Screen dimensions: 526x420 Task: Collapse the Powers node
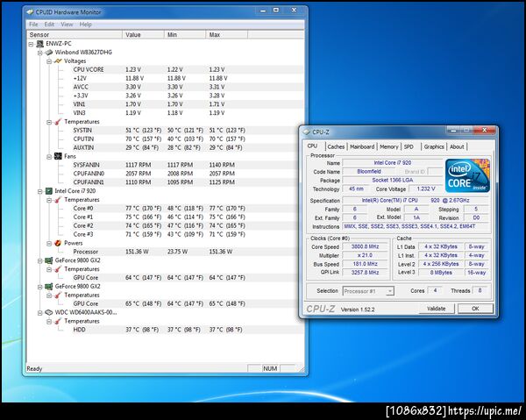(x=49, y=243)
